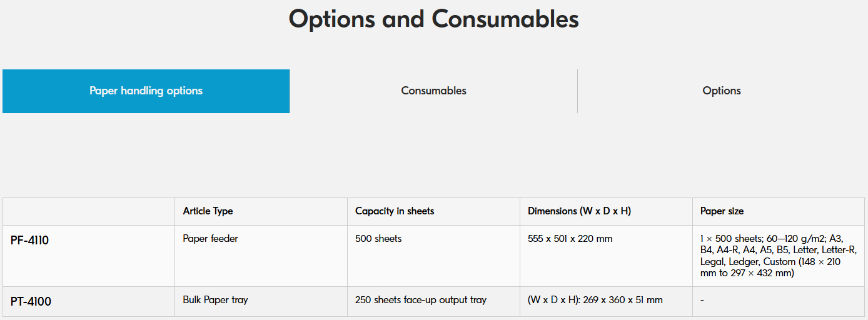
Task: Click the Options and Consumables heading
Action: [x=433, y=19]
